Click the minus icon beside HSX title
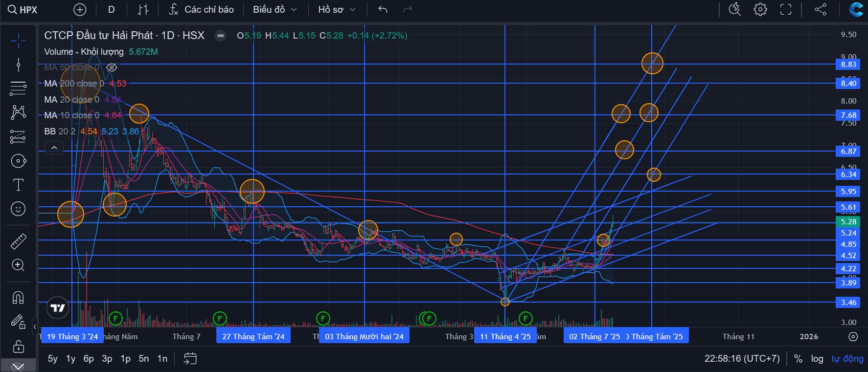868x372 pixels. coord(221,36)
